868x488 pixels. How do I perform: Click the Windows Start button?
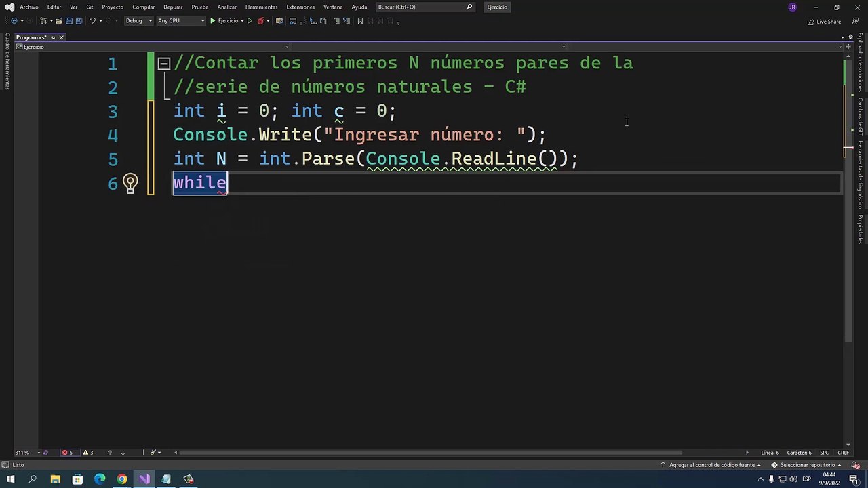(x=11, y=479)
